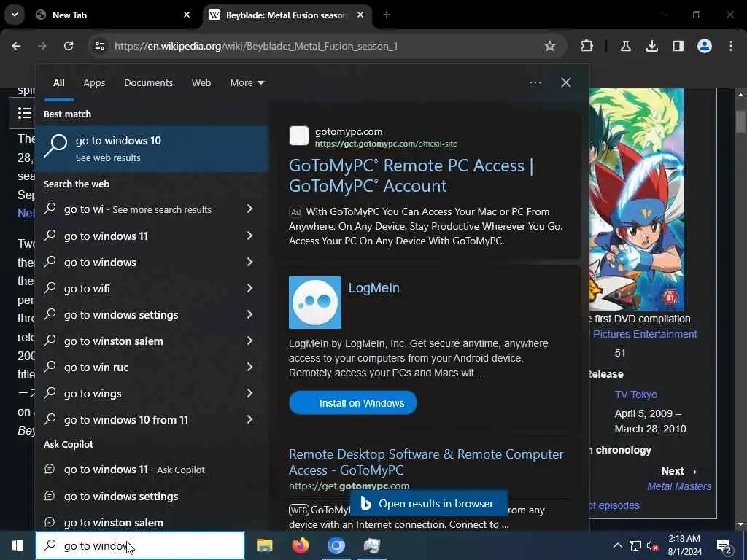Open get.gotomypc.com official-site URL

386,144
